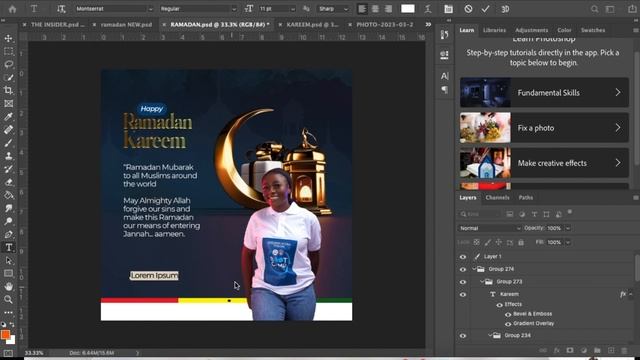Lock all on selected layer
640x360 pixels.
[x=521, y=242]
